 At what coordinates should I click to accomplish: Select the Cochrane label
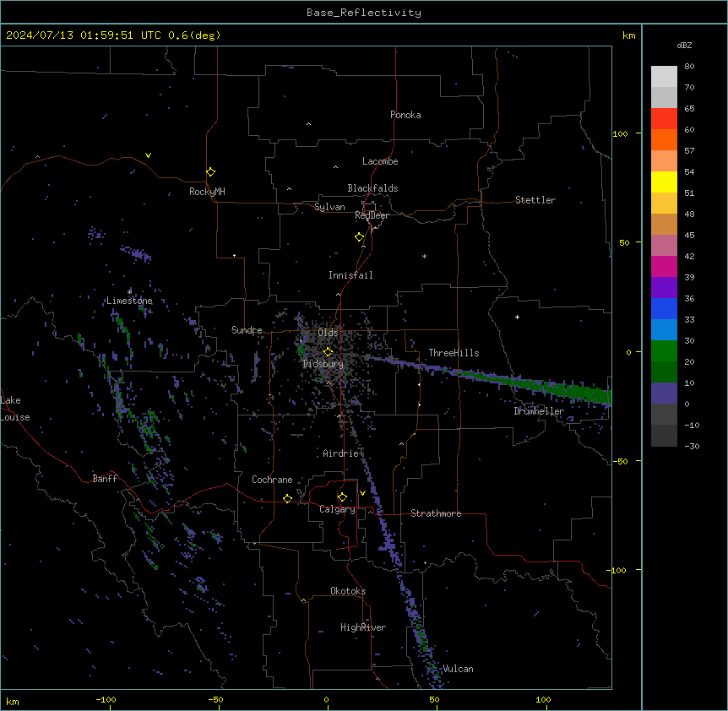click(272, 480)
